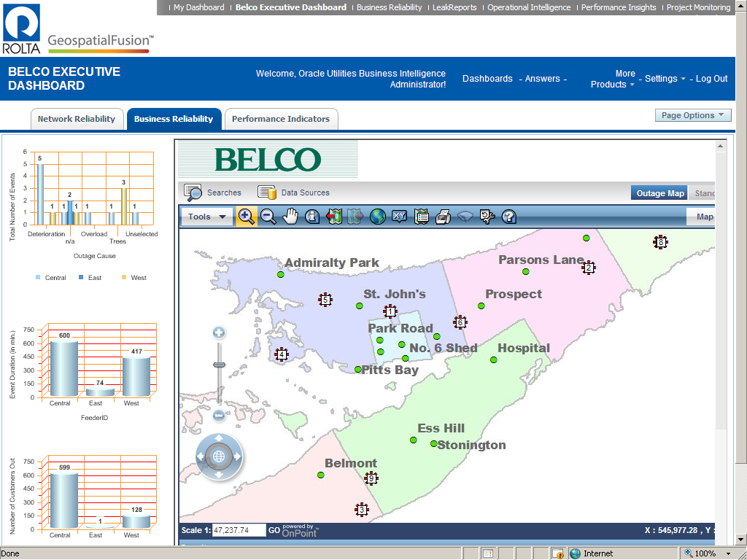747x560 pixels.
Task: Click the map panel scroll-up arrow
Action: [x=720, y=146]
